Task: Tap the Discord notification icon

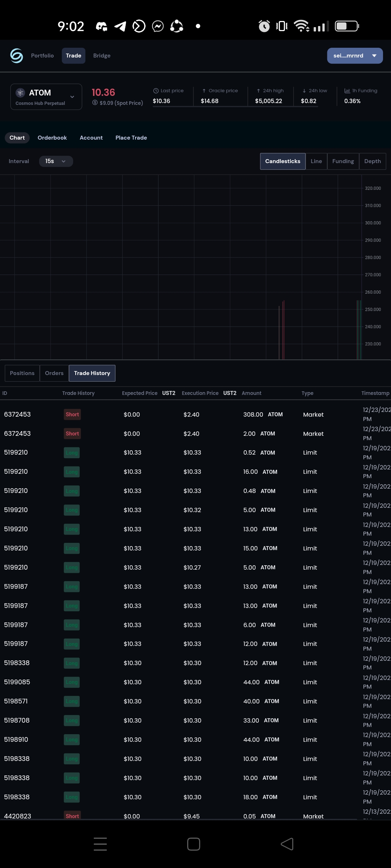Action: tap(101, 26)
